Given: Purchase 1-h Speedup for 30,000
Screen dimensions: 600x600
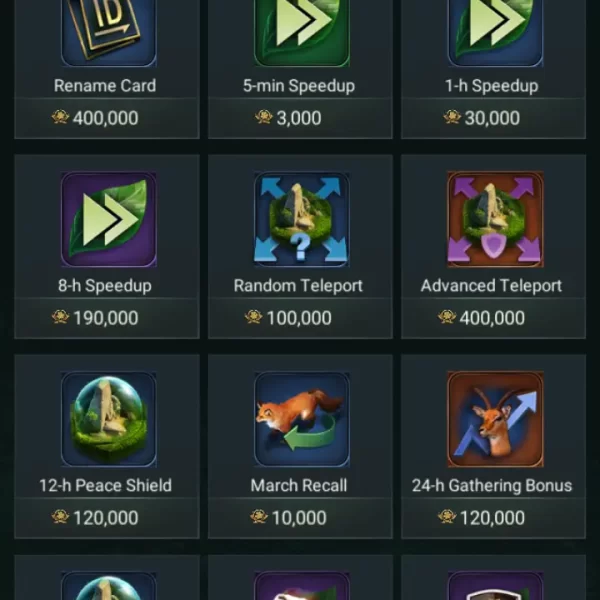Looking at the screenshot, I should tap(493, 118).
